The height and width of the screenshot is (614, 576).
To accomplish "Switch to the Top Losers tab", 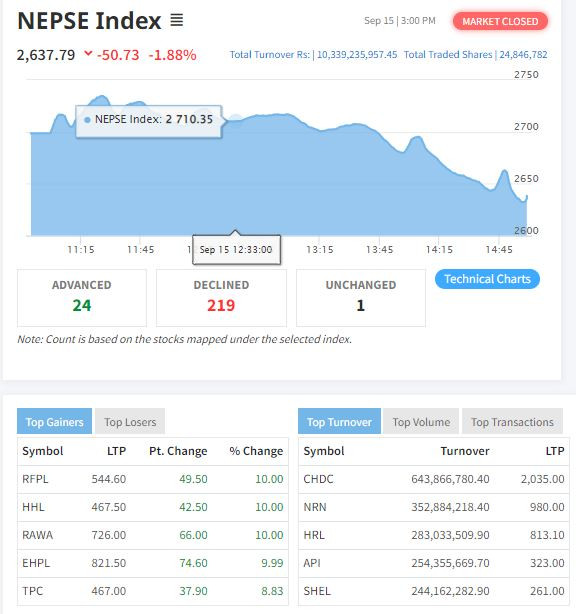I will 130,422.
